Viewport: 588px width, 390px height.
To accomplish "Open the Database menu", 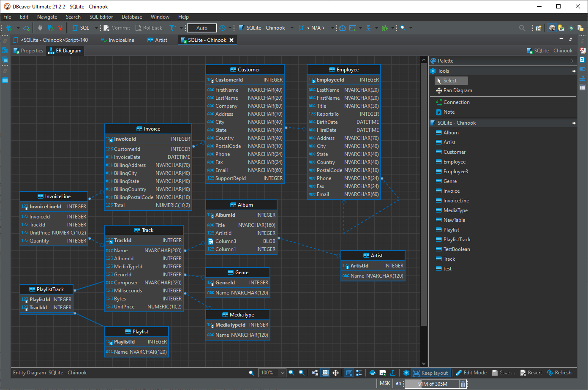I will pos(131,17).
